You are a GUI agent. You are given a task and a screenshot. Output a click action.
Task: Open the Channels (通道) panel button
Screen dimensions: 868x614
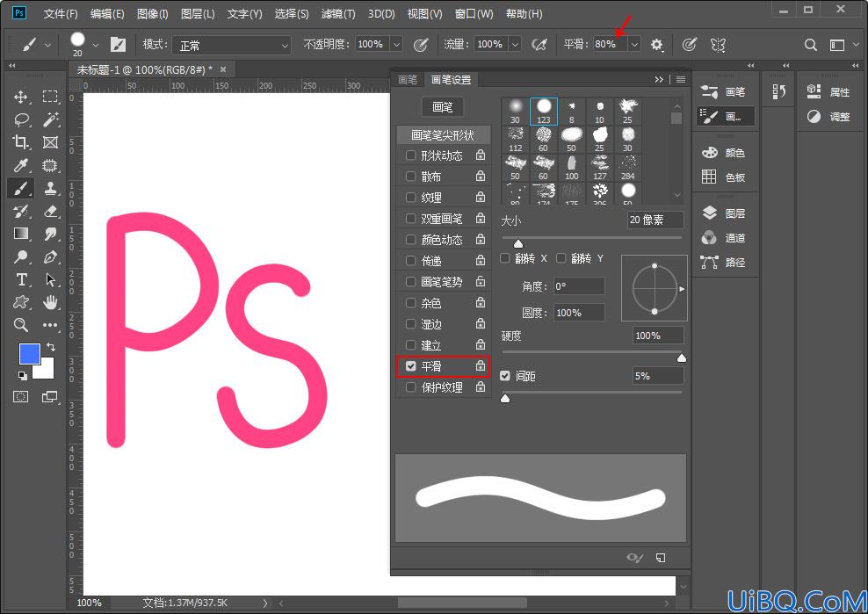click(725, 238)
